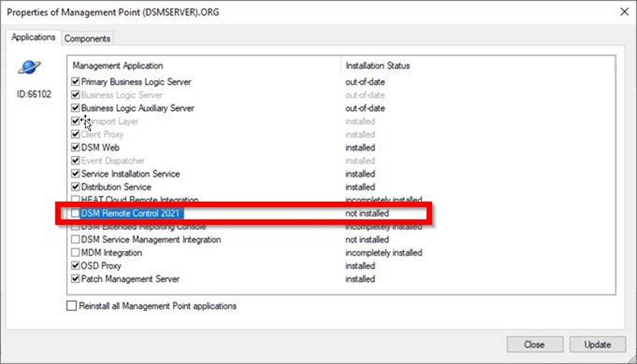Check HEAT Cloud Remote Integration

75,200
